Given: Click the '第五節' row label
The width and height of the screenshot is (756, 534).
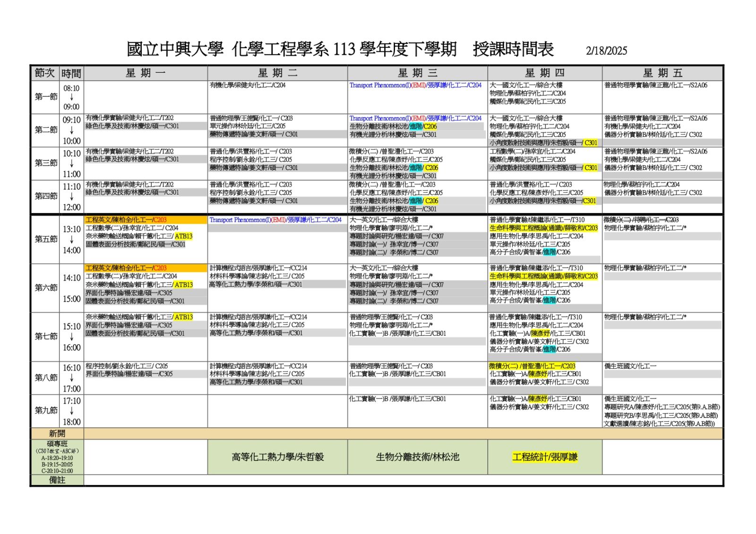Looking at the screenshot, I should (x=46, y=239).
